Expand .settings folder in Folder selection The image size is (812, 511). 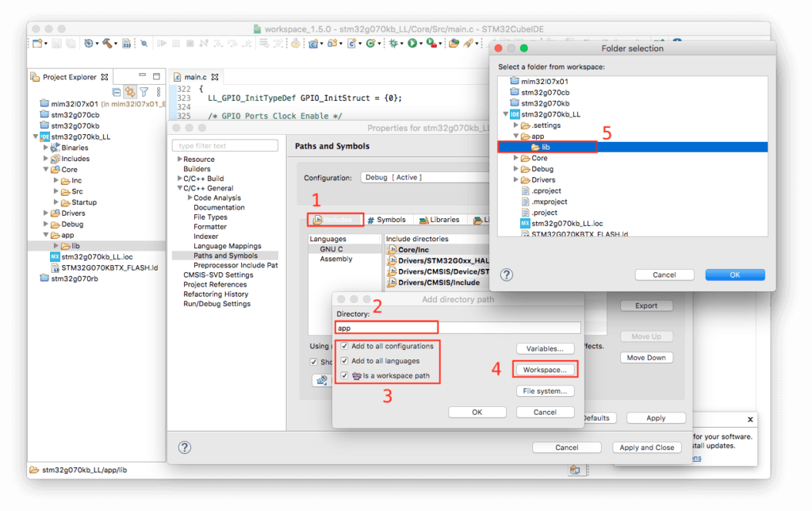coord(515,125)
